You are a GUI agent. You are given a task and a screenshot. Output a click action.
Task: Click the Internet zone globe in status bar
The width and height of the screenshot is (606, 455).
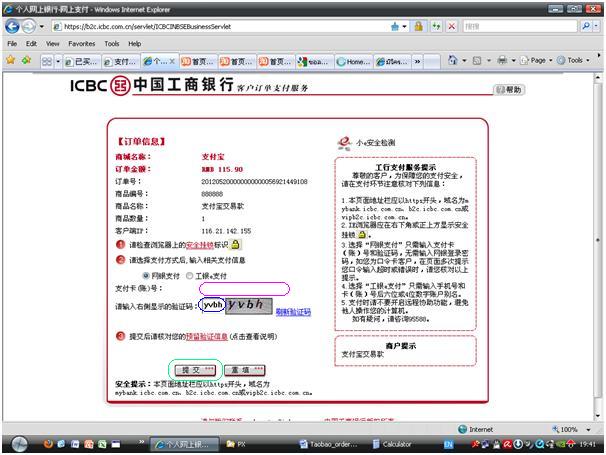click(462, 429)
